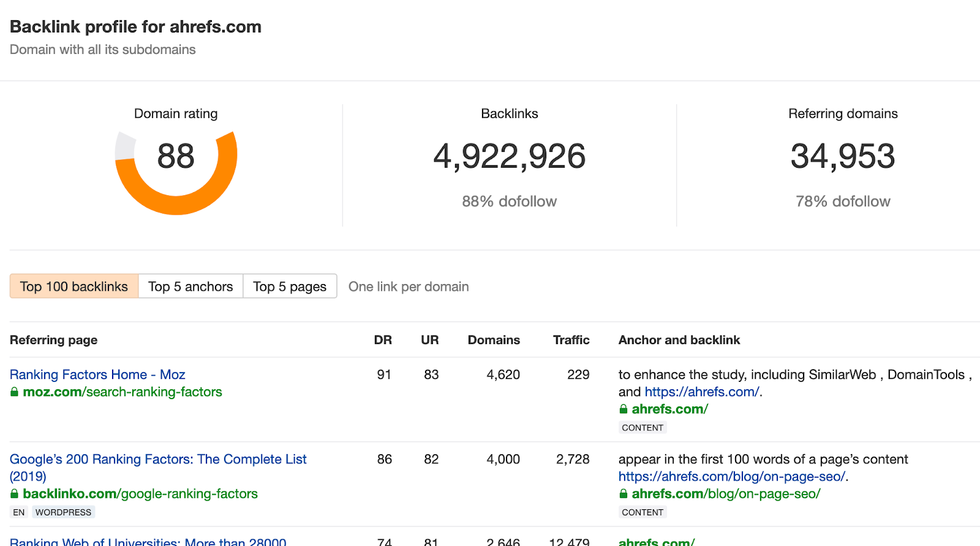Viewport: 980px width, 546px height.
Task: Click the 78% dofollow text
Action: 843,201
